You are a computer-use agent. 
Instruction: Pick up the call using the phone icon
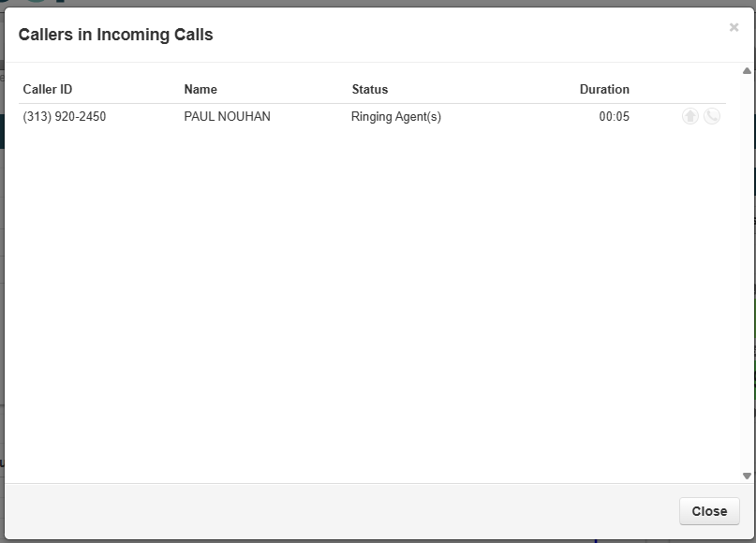pyautogui.click(x=712, y=117)
